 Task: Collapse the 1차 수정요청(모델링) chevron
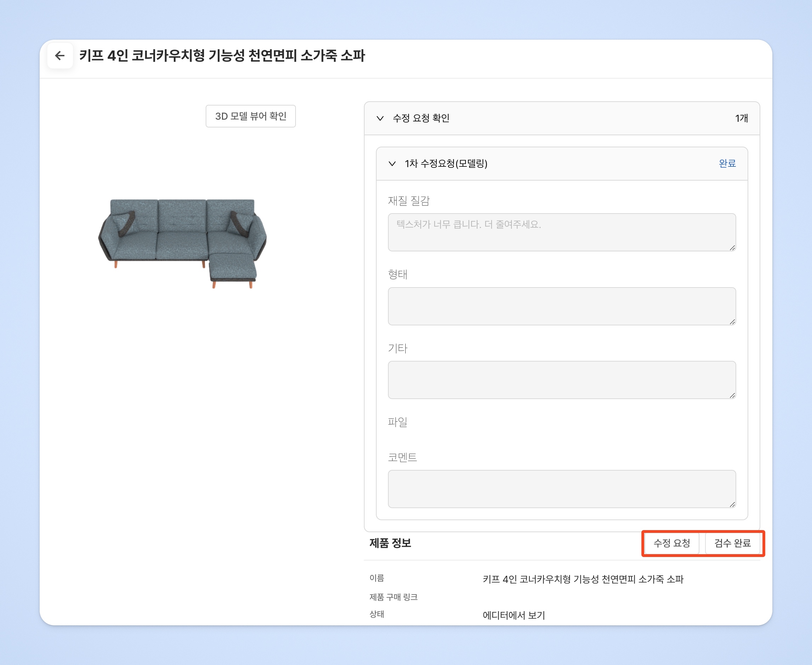click(x=391, y=164)
